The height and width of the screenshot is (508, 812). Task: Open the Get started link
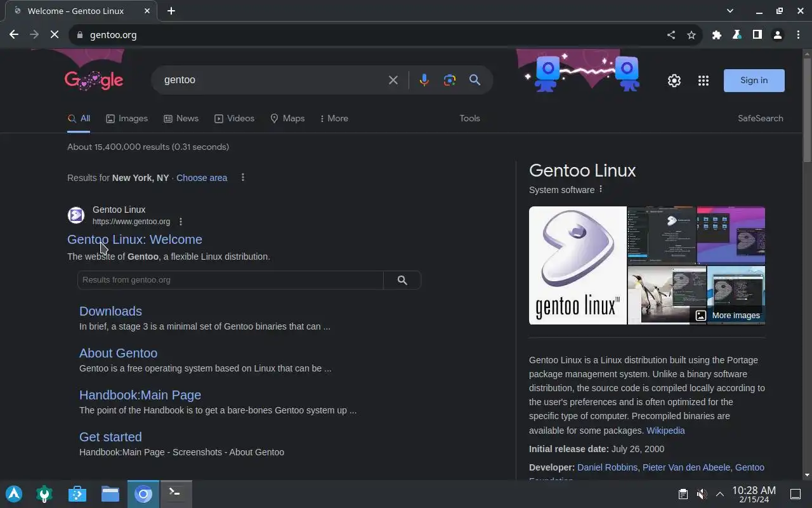[110, 437]
